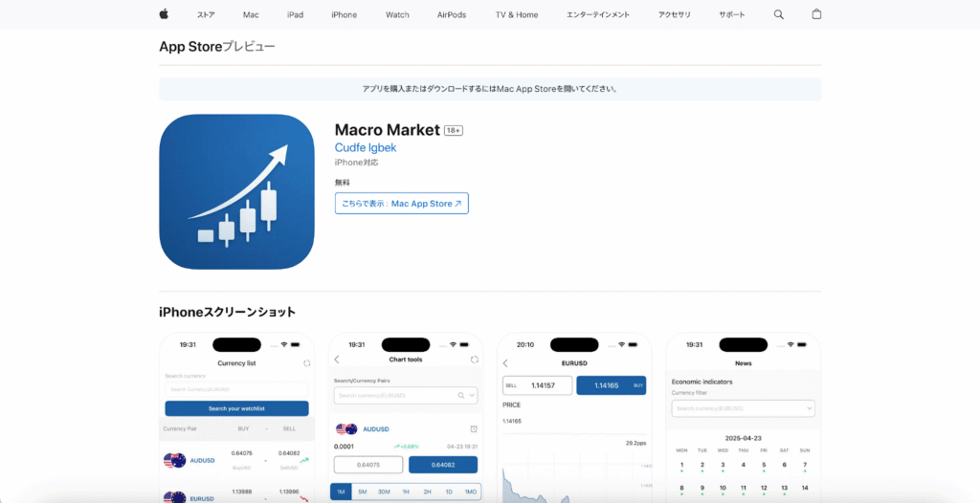
Task: Click green uptrend arrow in AUDUSD row
Action: [304, 461]
